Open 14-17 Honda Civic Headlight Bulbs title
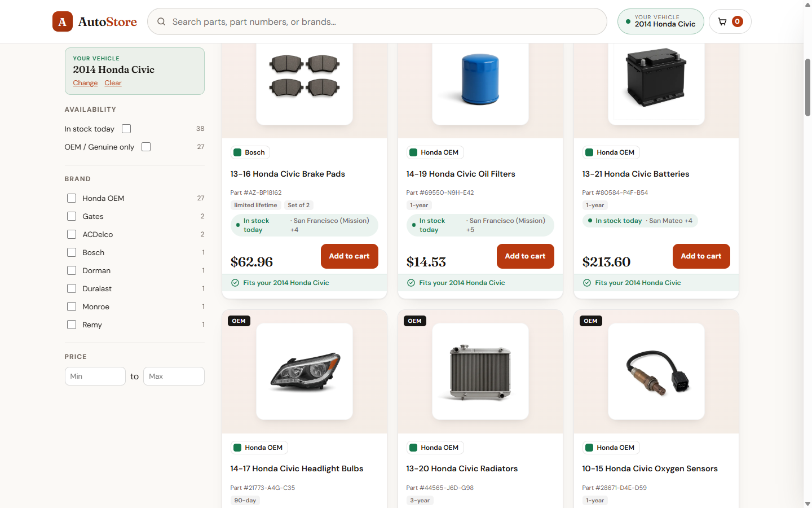812x508 pixels. coord(297,468)
